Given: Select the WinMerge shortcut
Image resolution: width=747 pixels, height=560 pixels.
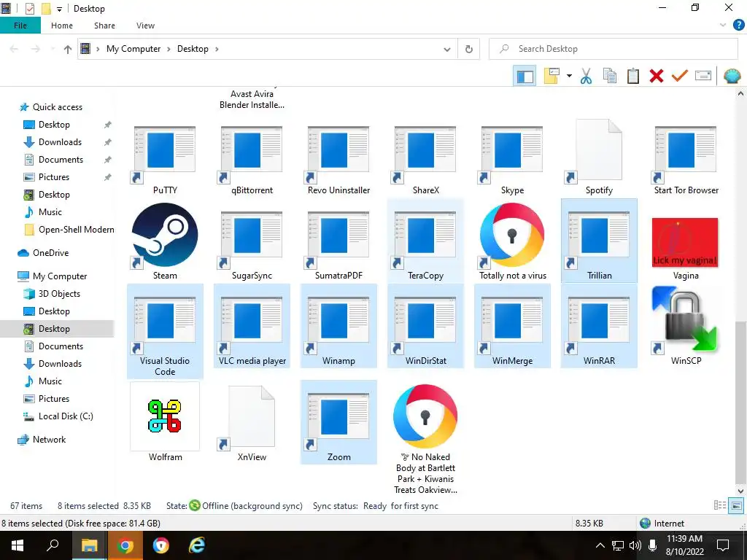Looking at the screenshot, I should [512, 326].
